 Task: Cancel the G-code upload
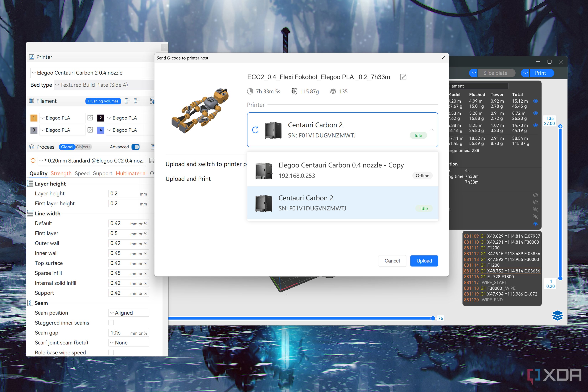pyautogui.click(x=392, y=261)
